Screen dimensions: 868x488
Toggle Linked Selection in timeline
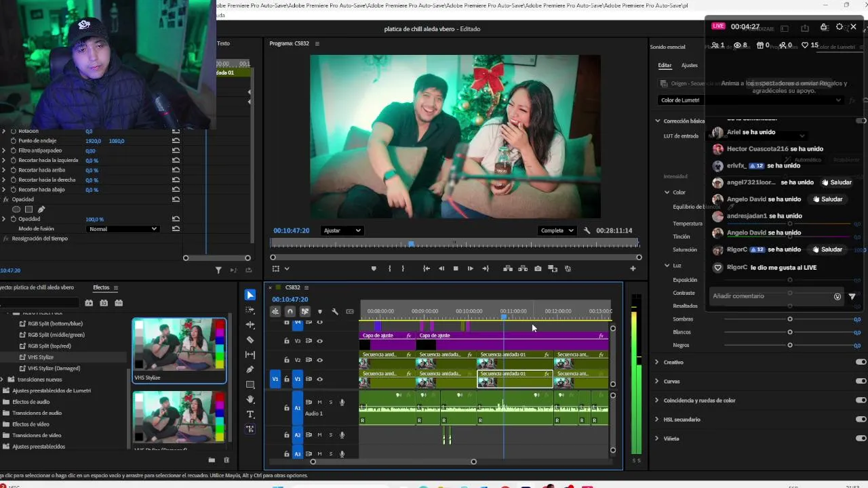305,312
